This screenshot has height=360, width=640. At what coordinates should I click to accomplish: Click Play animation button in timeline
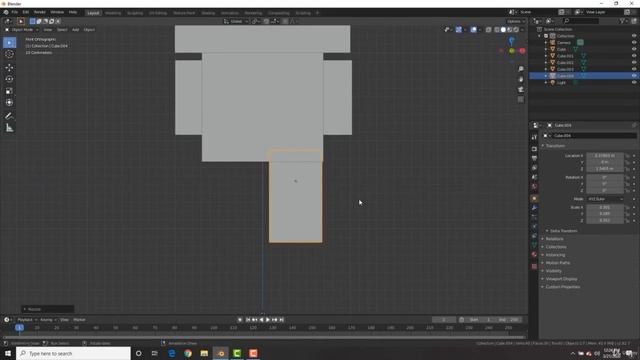point(268,320)
